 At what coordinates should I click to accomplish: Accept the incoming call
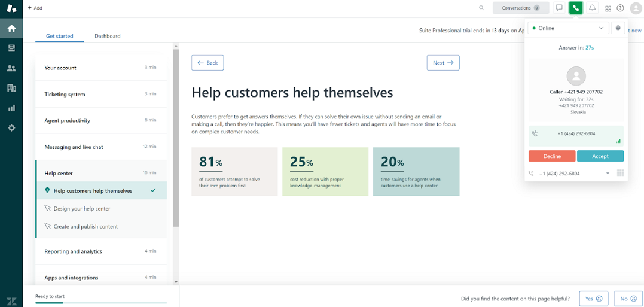(600, 156)
